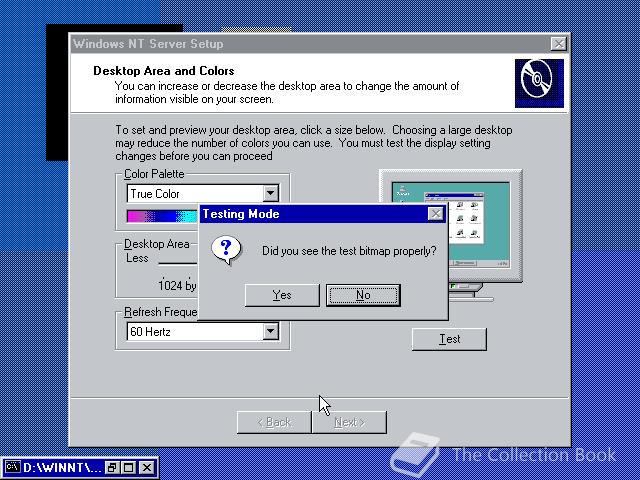Click the '1024 by' resolution text
This screenshot has height=480, width=640.
tap(177, 285)
